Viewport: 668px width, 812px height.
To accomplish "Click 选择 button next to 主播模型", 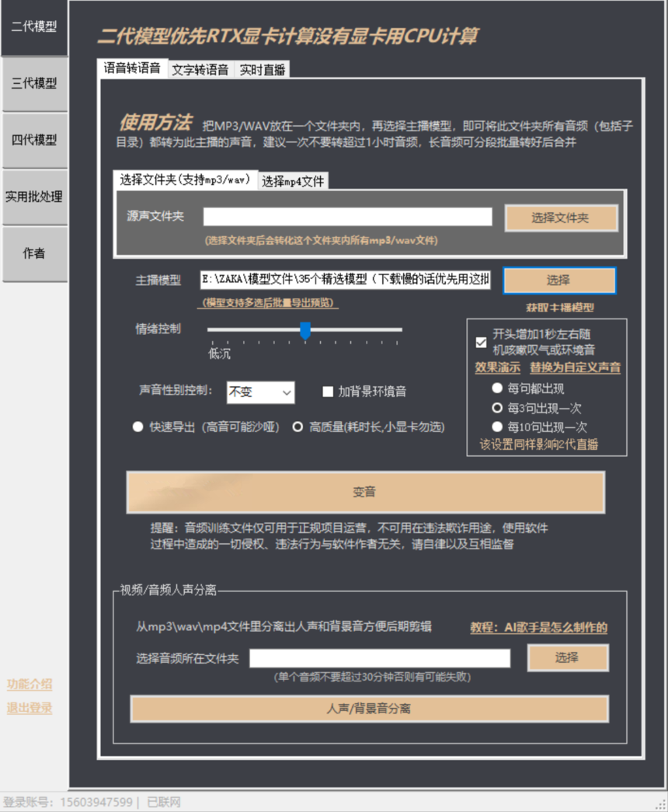I will click(558, 281).
